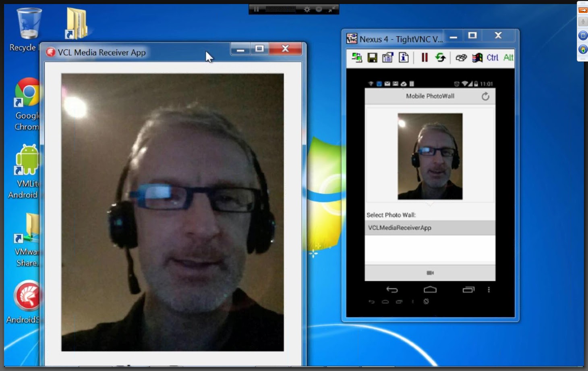Tap the photo thumbnail in Mobile PhotoWall
Image resolution: width=588 pixels, height=371 pixels.
pos(430,156)
